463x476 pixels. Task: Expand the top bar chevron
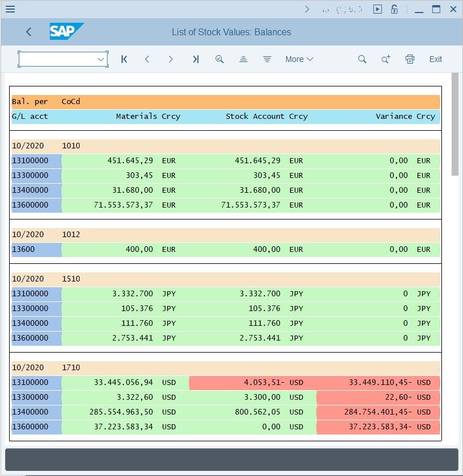click(307, 9)
